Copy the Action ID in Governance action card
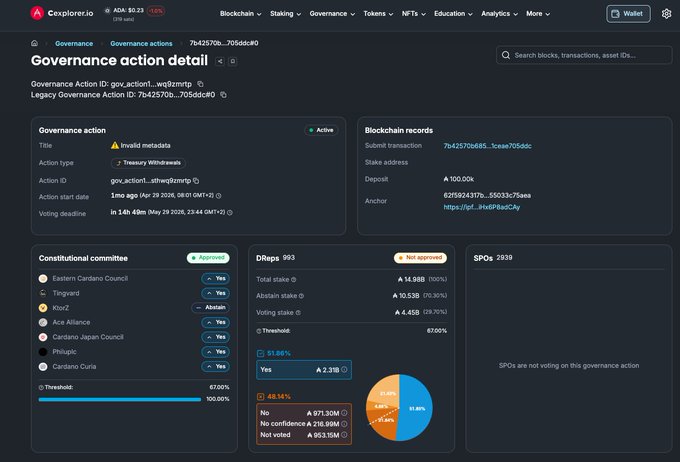The width and height of the screenshot is (680, 462). coord(196,180)
